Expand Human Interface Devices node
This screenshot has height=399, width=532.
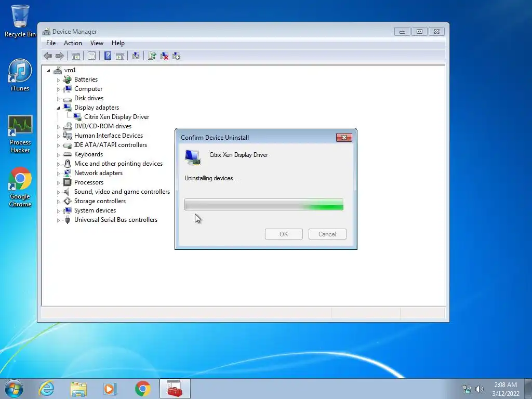(x=58, y=136)
